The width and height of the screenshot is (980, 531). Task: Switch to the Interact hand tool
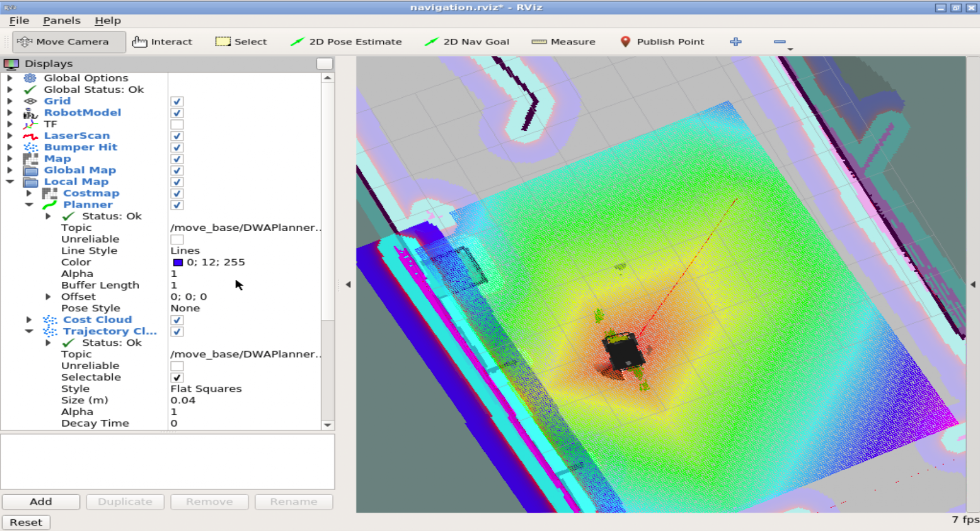(162, 42)
